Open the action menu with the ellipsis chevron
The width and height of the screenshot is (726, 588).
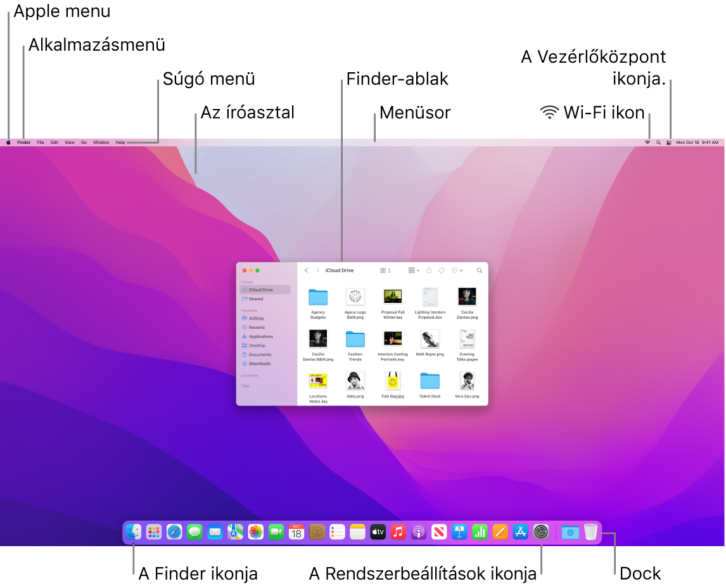[455, 271]
